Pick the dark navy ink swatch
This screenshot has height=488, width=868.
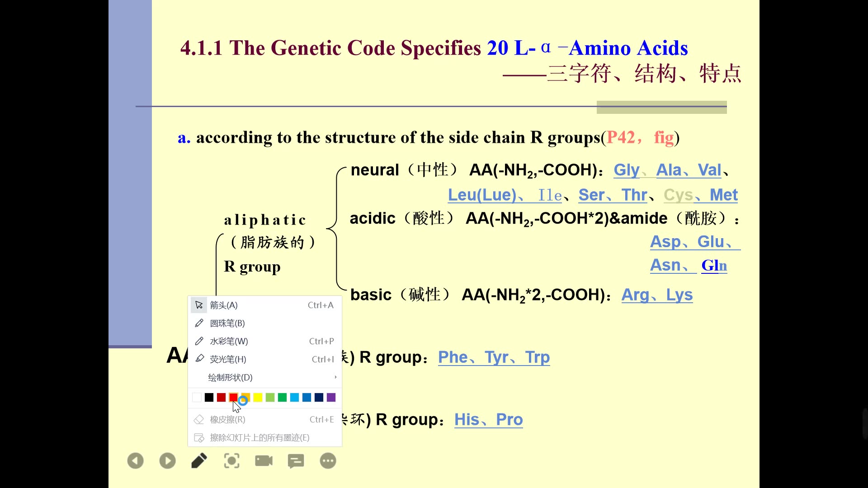click(319, 397)
